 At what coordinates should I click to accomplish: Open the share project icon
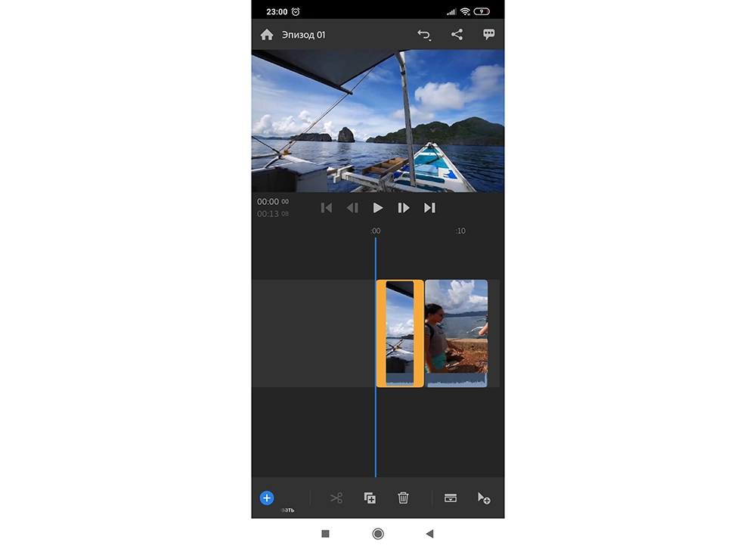(x=457, y=34)
